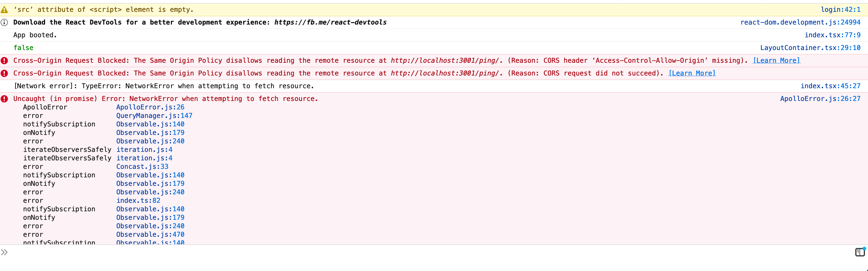Open source at index.tsx:77:9
Viewport: 868px width, 271px height.
[x=833, y=35]
